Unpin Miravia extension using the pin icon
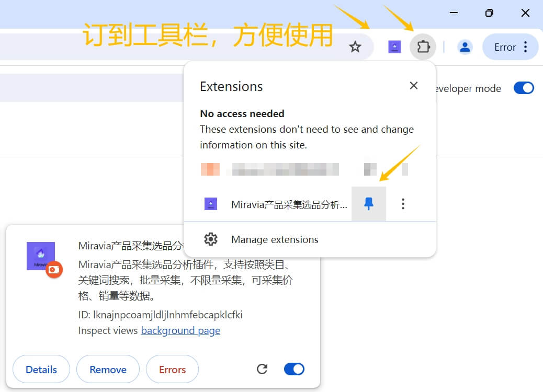This screenshot has height=392, width=543. pos(368,204)
